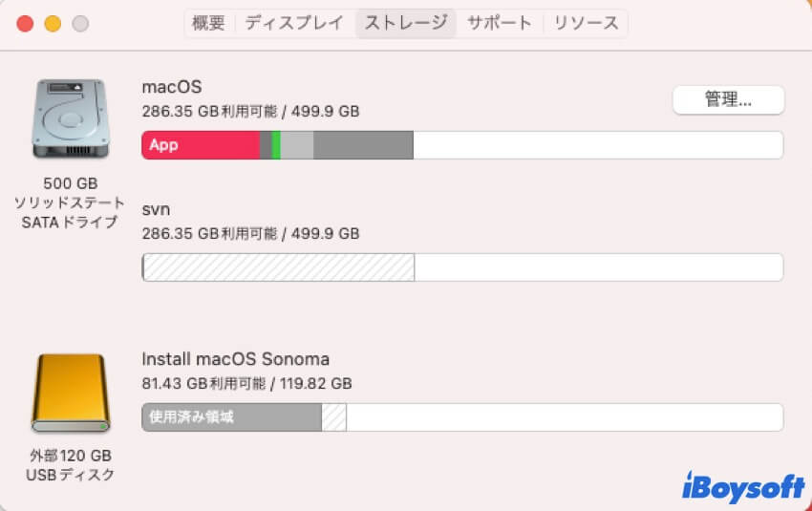Click the yellow external USB disk icon

point(71,393)
